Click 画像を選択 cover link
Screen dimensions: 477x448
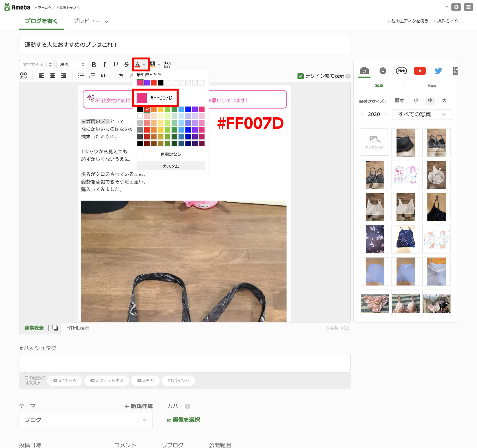point(184,420)
